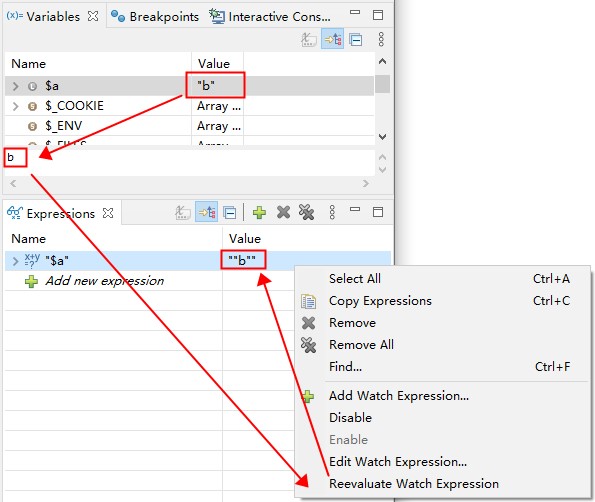The height and width of the screenshot is (502, 595).
Task: Expand the $a variable node
Action: (x=15, y=86)
